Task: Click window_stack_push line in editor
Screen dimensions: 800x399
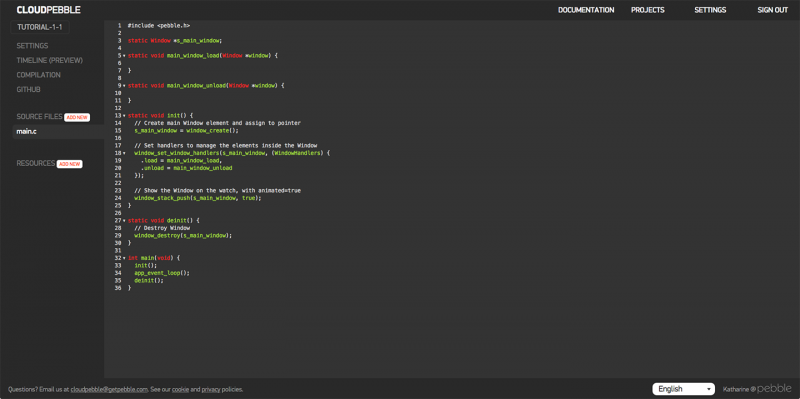Action: (x=197, y=198)
